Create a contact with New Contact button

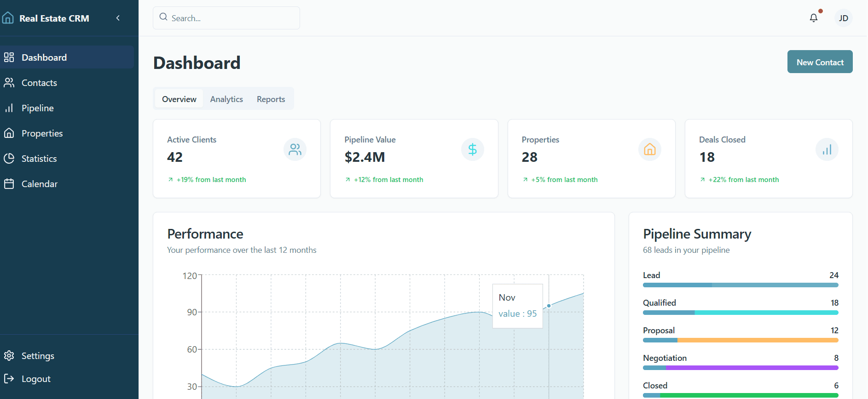tap(820, 62)
